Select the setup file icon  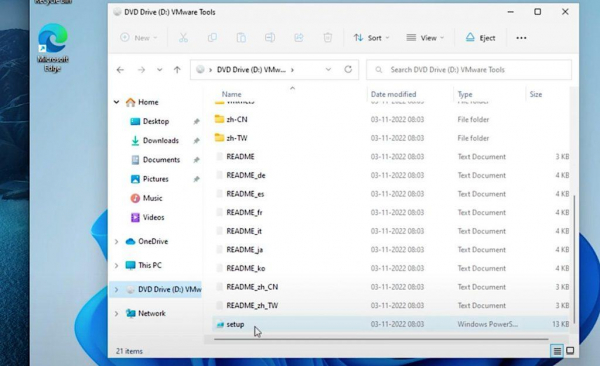point(220,325)
